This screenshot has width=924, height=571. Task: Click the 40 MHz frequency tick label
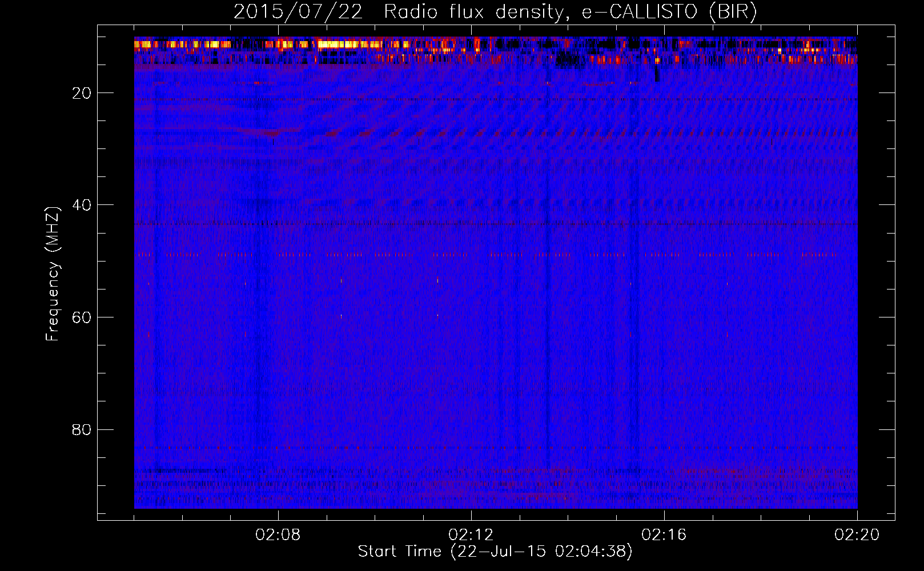click(x=82, y=205)
